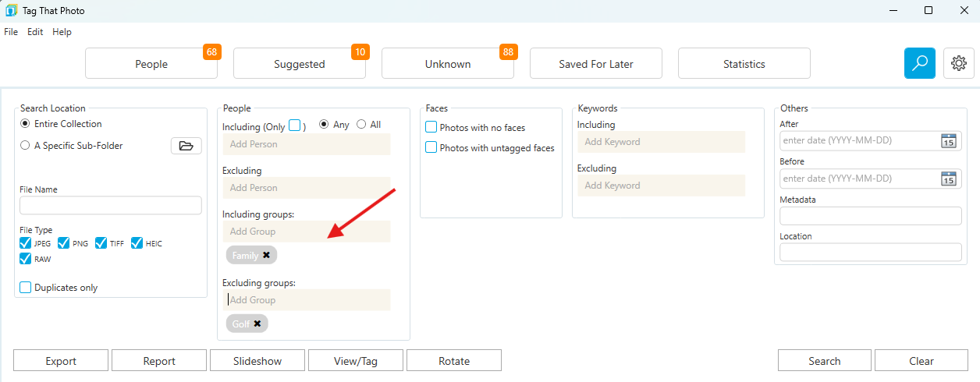Clear all search criteria
Screen dimensions: 980x382
coord(921,361)
